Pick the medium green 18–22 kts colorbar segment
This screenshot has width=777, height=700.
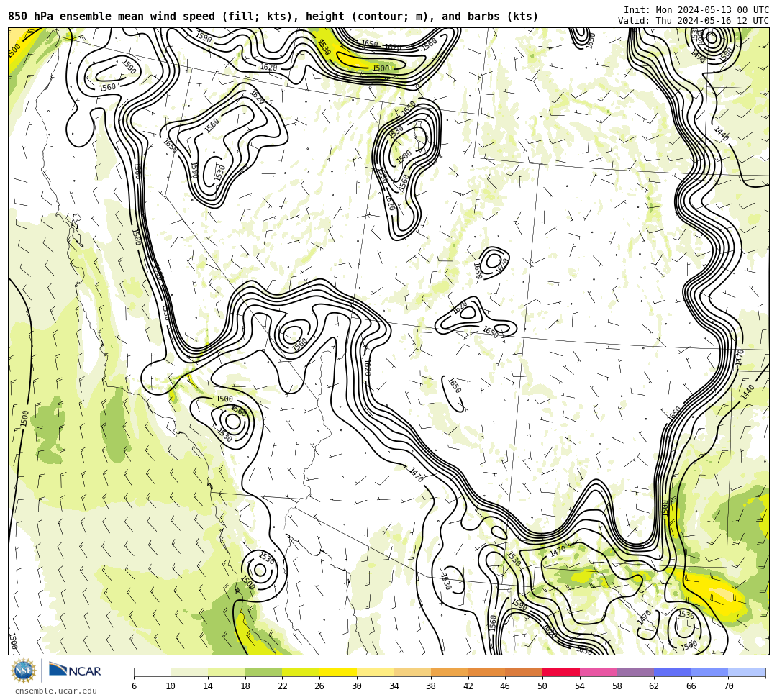click(x=263, y=672)
